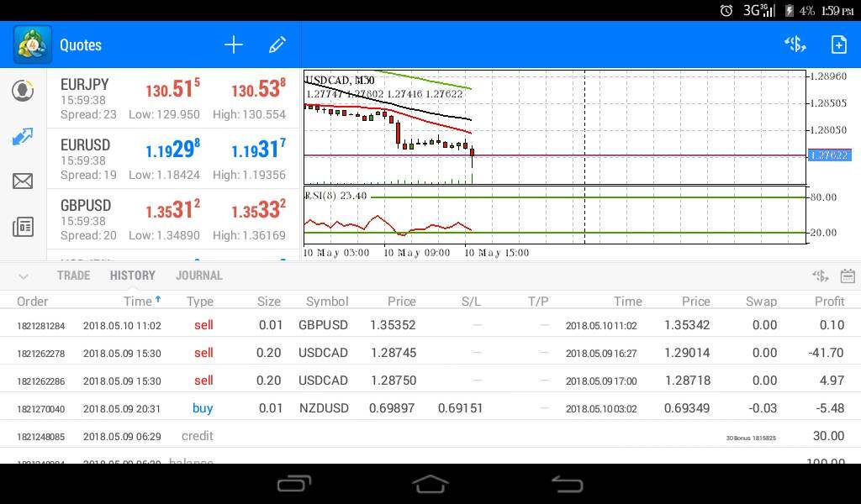861x504 pixels.
Task: Open the calendar date range icon
Action: click(x=848, y=276)
